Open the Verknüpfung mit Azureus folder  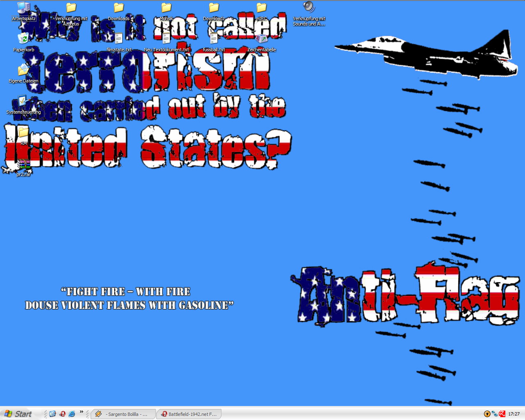click(x=71, y=14)
